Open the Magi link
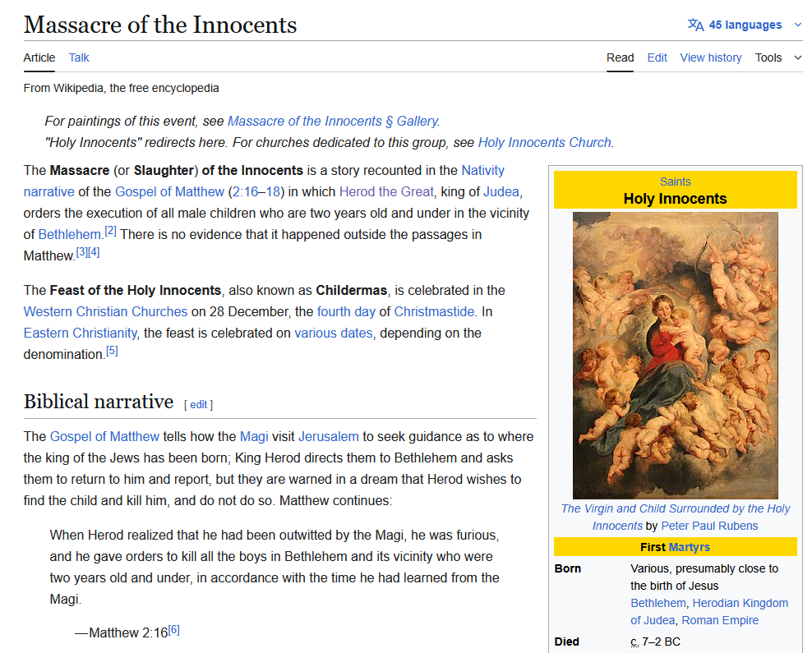 click(254, 437)
